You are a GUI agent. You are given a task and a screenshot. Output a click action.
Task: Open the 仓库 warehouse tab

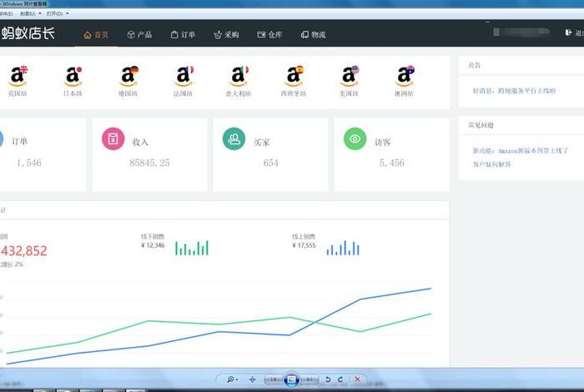[269, 35]
